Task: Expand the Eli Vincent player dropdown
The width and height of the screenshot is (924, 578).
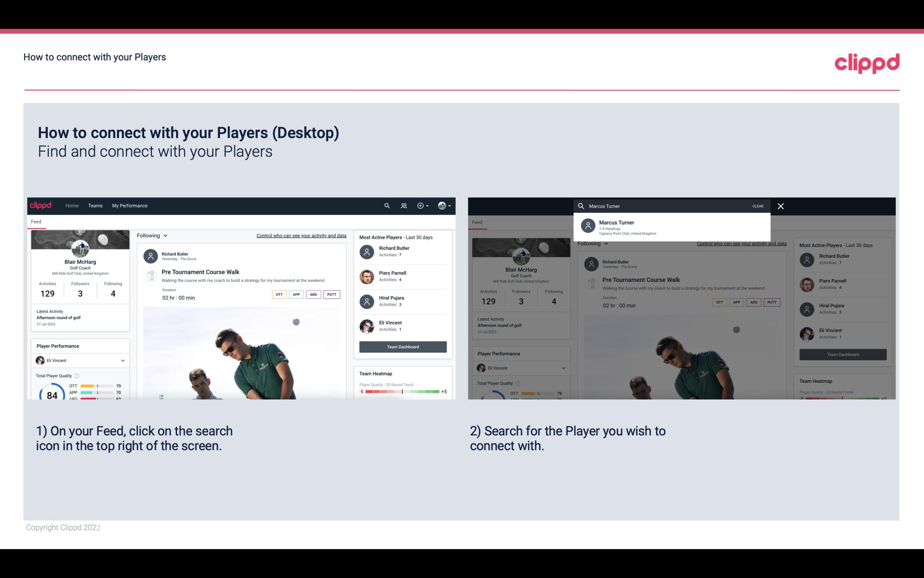Action: (122, 360)
